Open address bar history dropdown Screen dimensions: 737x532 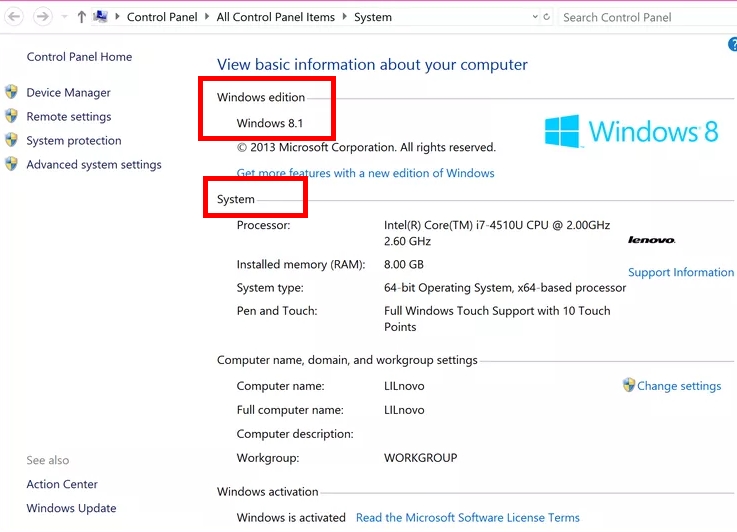pyautogui.click(x=535, y=17)
